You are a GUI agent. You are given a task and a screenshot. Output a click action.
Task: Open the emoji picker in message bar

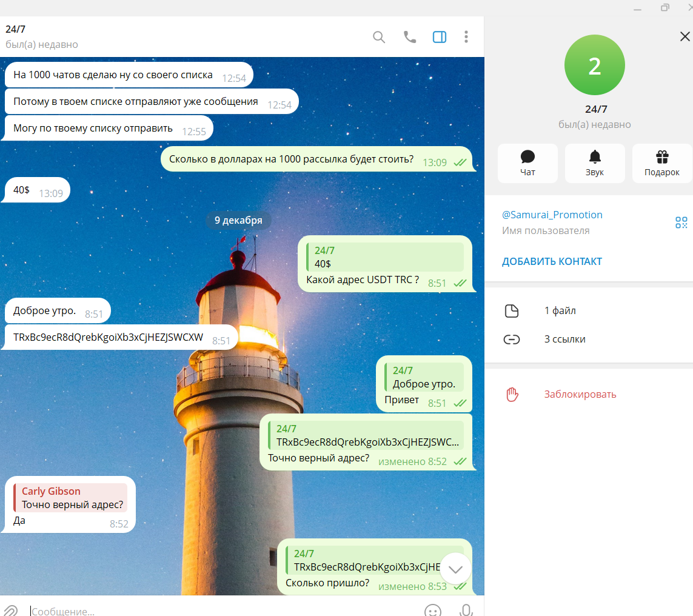click(x=432, y=611)
